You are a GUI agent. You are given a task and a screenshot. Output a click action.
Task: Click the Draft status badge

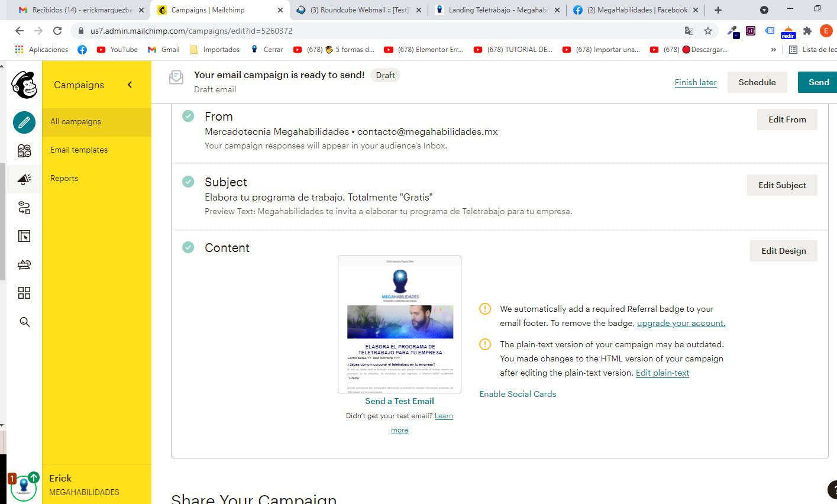[x=385, y=75]
